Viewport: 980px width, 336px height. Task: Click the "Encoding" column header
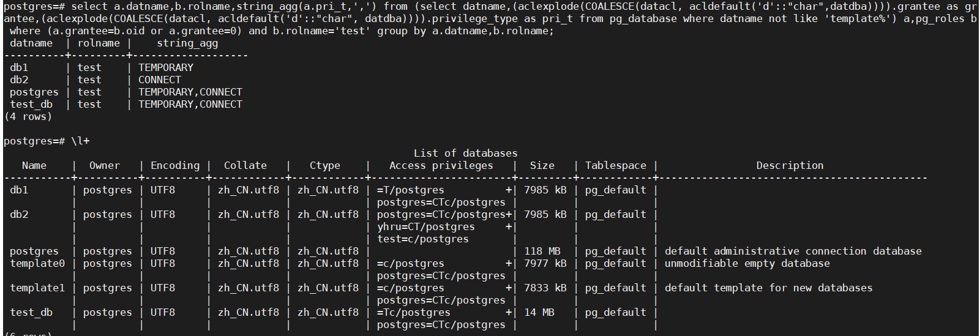point(175,165)
